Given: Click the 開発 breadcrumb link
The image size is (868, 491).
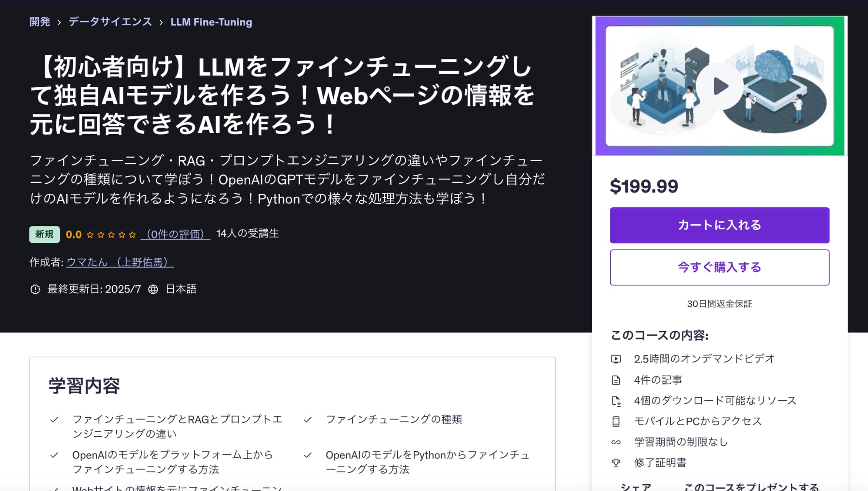Looking at the screenshot, I should coord(40,22).
